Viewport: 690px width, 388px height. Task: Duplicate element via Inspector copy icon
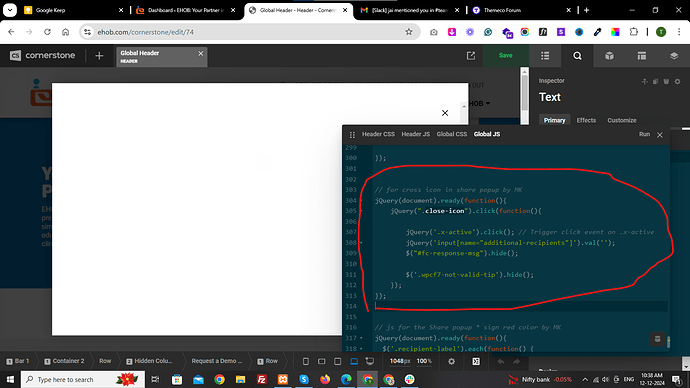pyautogui.click(x=655, y=81)
